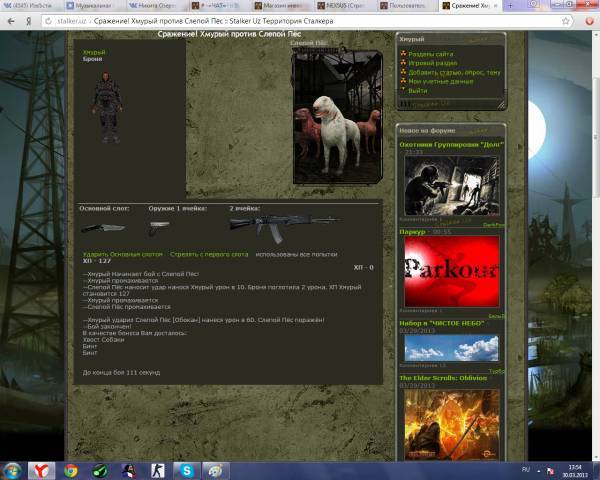Click the Windows Start button
This screenshot has height=480, width=600.
click(14, 469)
